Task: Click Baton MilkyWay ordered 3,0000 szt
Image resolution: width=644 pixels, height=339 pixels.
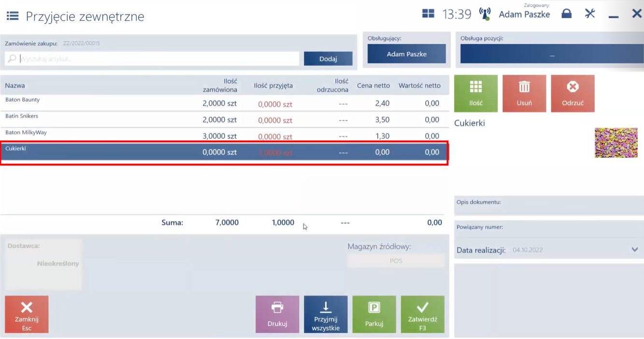Action: coord(220,136)
